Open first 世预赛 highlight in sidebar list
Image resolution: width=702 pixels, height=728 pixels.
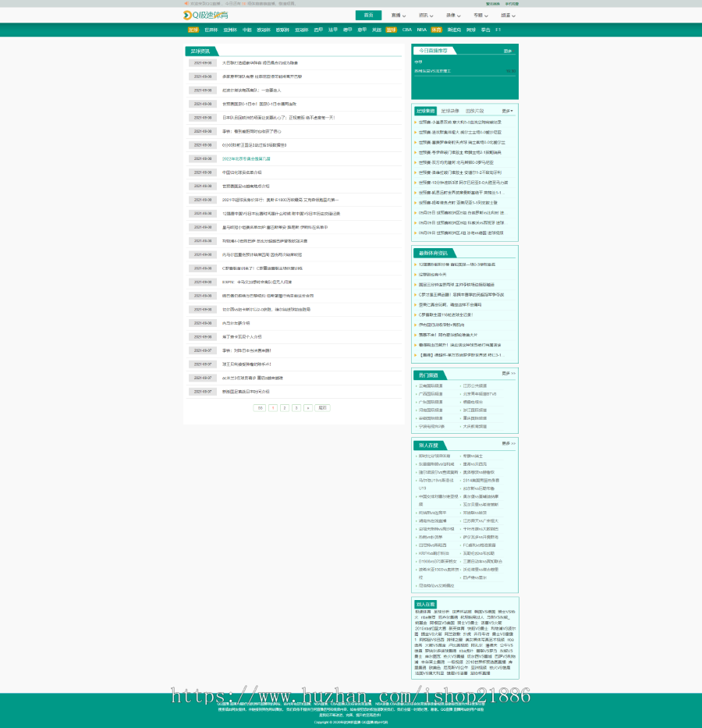point(459,122)
